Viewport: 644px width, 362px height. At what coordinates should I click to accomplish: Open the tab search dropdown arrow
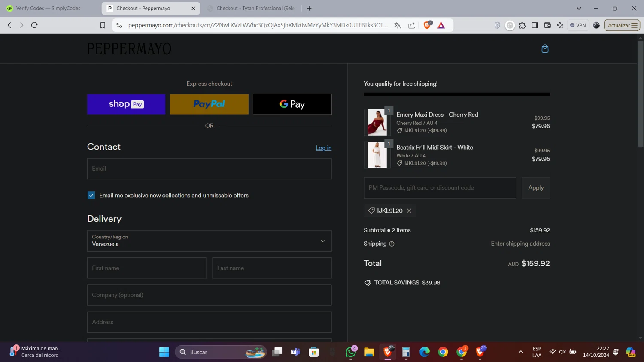[579, 8]
